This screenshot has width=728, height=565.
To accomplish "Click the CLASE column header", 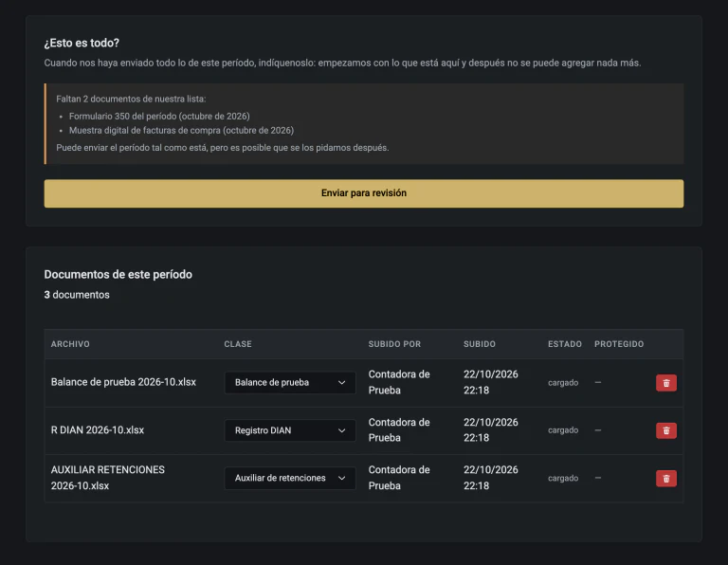I will (238, 344).
